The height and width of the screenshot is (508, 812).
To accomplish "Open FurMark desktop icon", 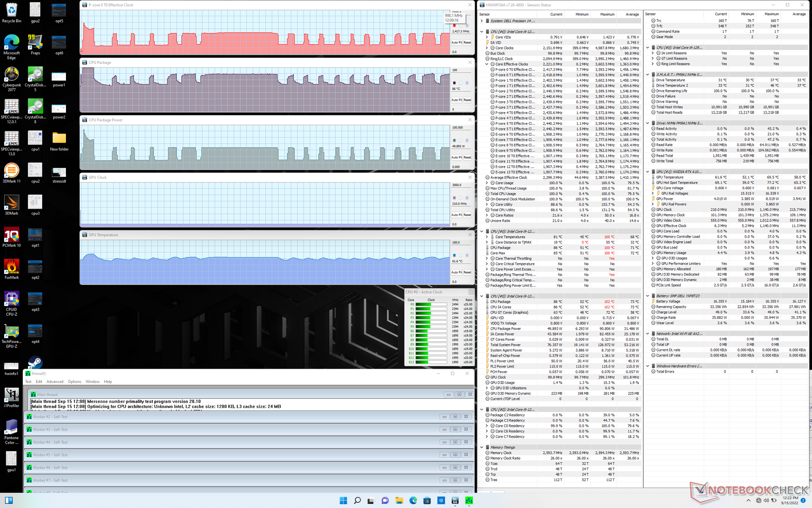I will [x=11, y=267].
